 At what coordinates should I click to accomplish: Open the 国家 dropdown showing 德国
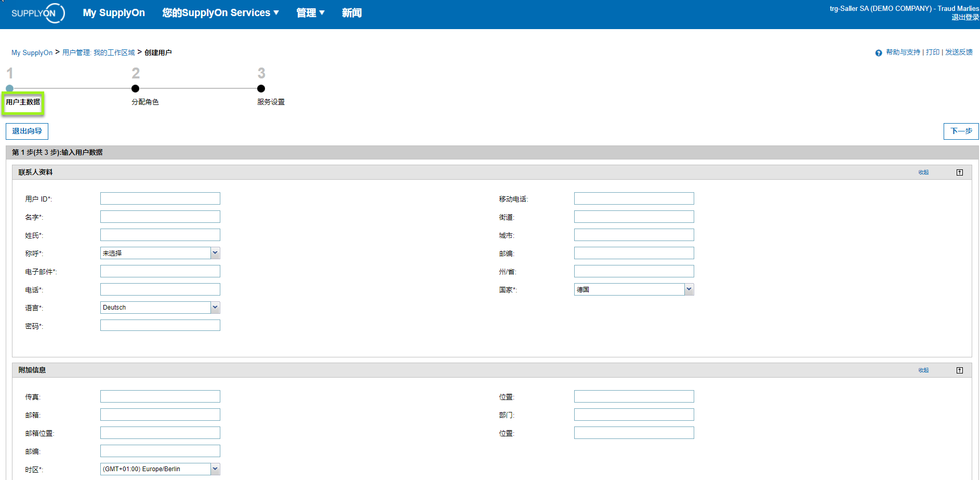coord(634,289)
